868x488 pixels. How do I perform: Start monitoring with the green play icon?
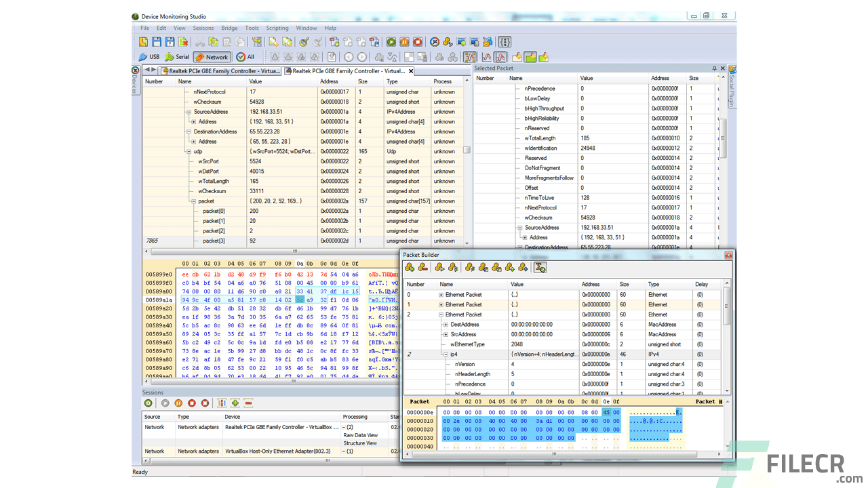(x=165, y=403)
